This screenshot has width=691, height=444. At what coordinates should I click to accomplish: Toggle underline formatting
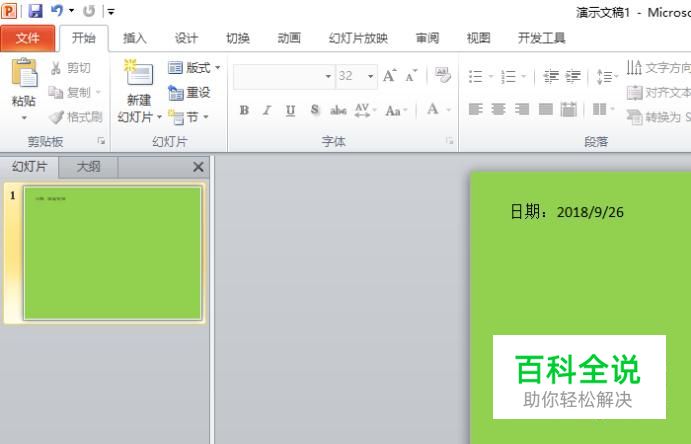pyautogui.click(x=290, y=110)
